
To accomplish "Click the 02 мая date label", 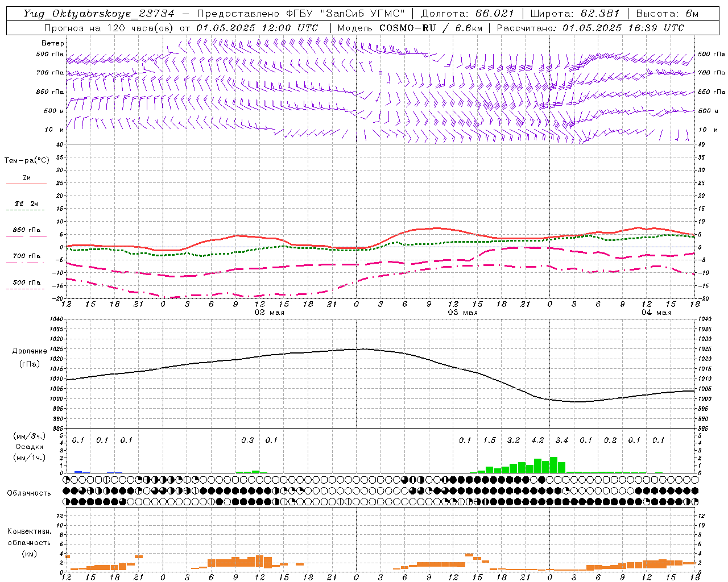I will tap(270, 313).
